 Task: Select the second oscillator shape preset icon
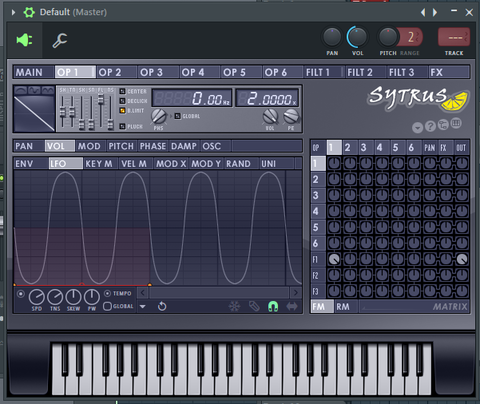tap(34, 90)
